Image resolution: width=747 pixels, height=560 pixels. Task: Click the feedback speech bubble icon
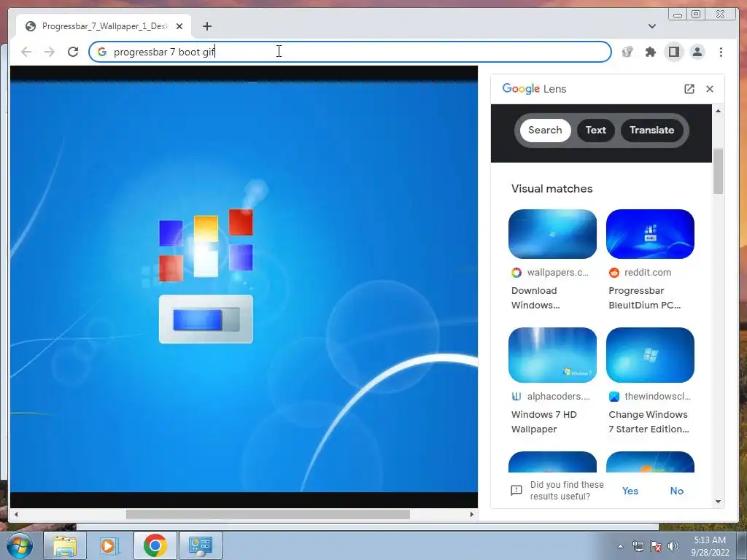tap(516, 491)
